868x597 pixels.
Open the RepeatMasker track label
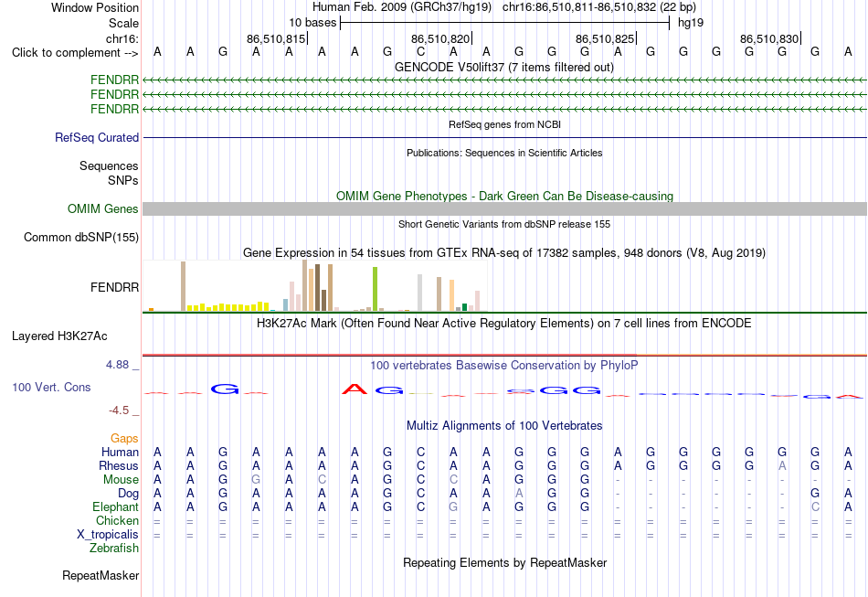[101, 575]
